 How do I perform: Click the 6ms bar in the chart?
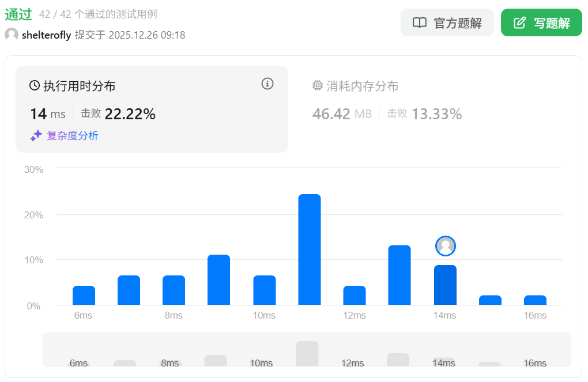point(84,295)
